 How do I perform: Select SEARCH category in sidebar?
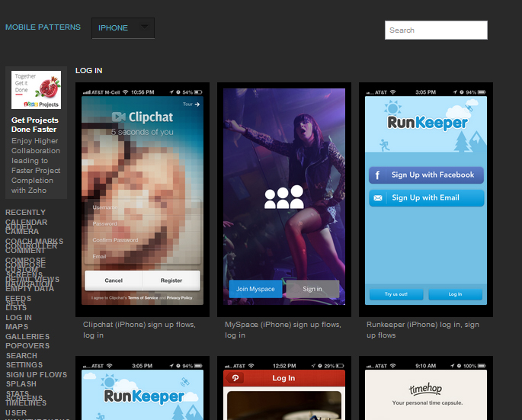(21, 356)
